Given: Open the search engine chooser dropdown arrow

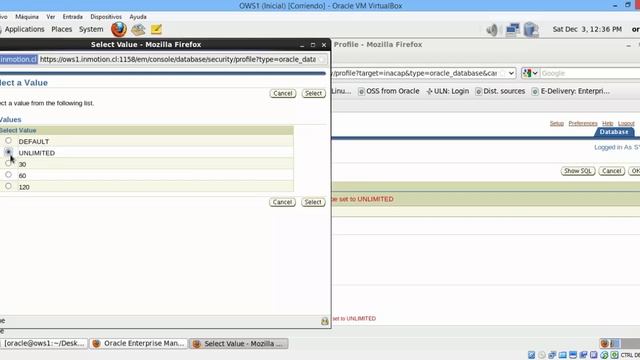Looking at the screenshot, I should 535,73.
